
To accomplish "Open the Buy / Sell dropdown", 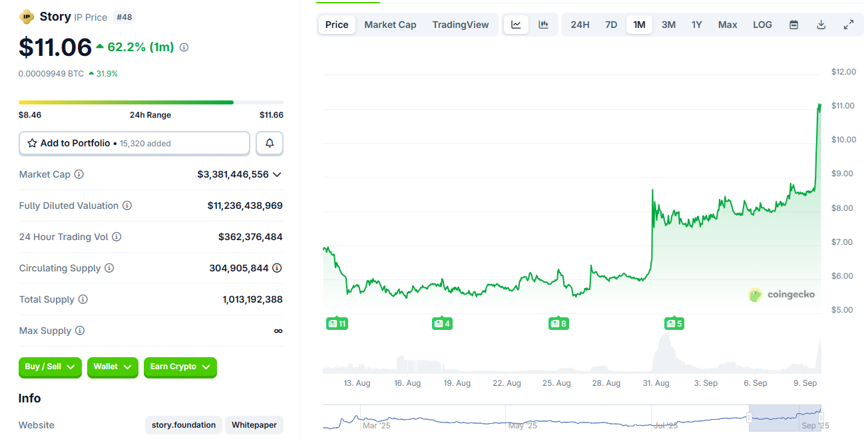I will (50, 367).
